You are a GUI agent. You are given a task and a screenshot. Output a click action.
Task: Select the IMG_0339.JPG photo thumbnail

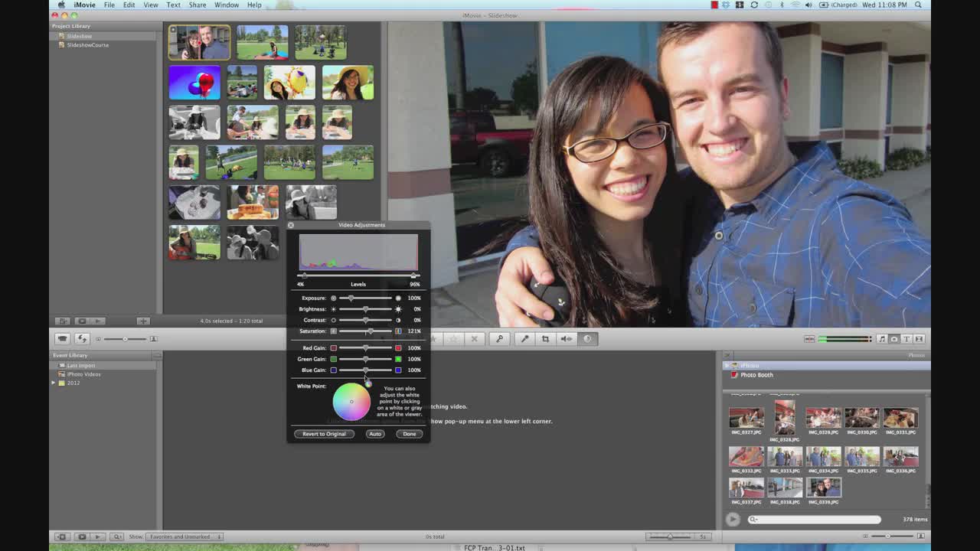pyautogui.click(x=823, y=487)
